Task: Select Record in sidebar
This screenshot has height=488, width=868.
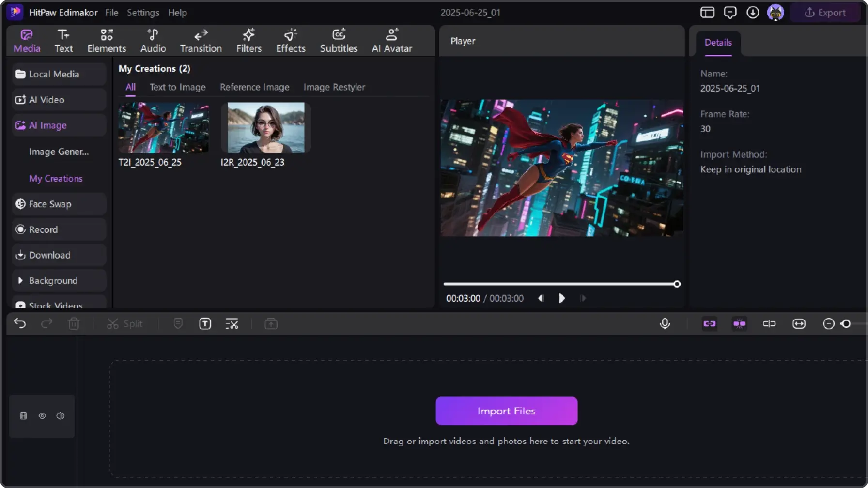Action: (59, 229)
